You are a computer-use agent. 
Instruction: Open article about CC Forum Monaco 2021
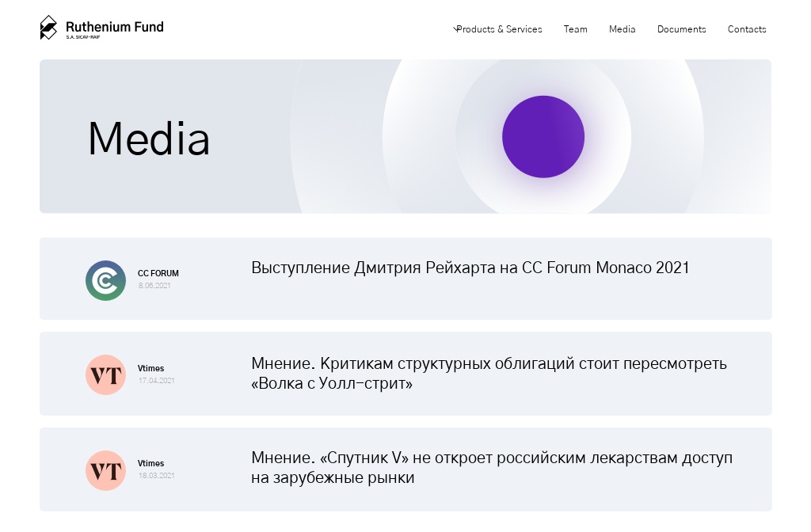(470, 268)
